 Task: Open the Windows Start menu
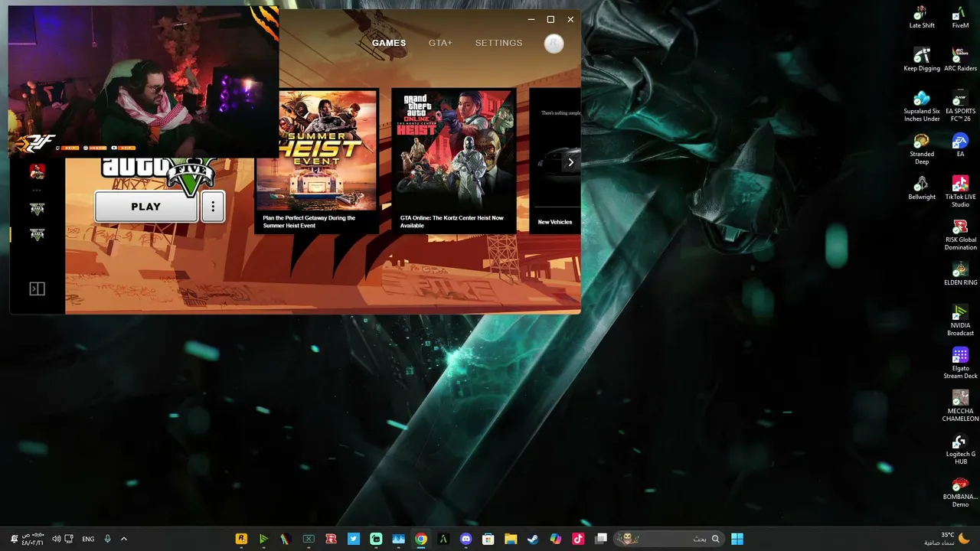(x=737, y=539)
